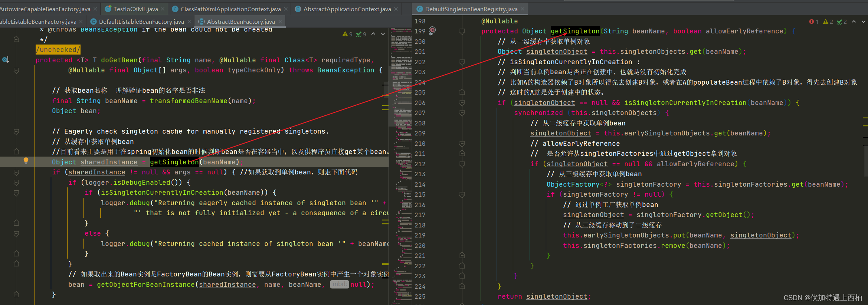868x305 pixels.
Task: Open the yellow lightbulb intention actions
Action: coord(26,161)
